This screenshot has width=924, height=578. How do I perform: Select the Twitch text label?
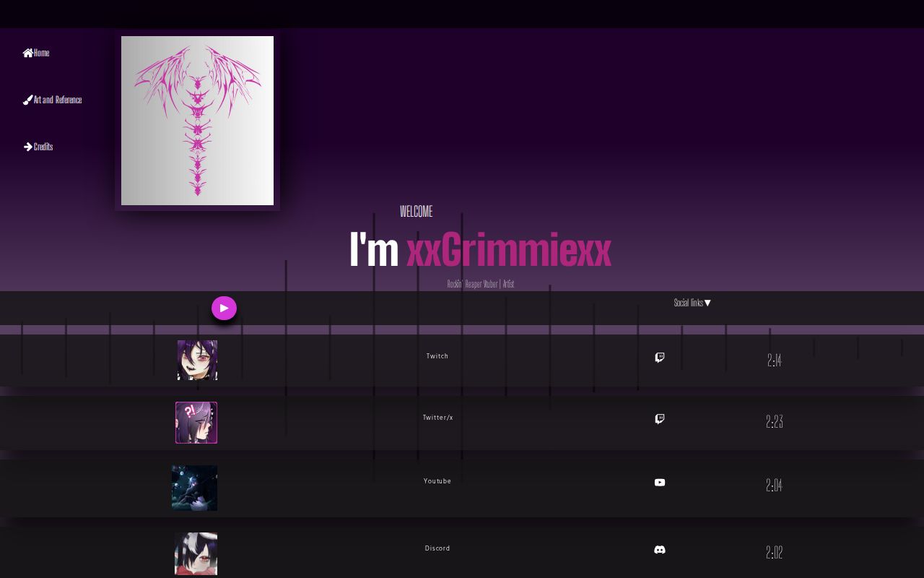coord(437,356)
